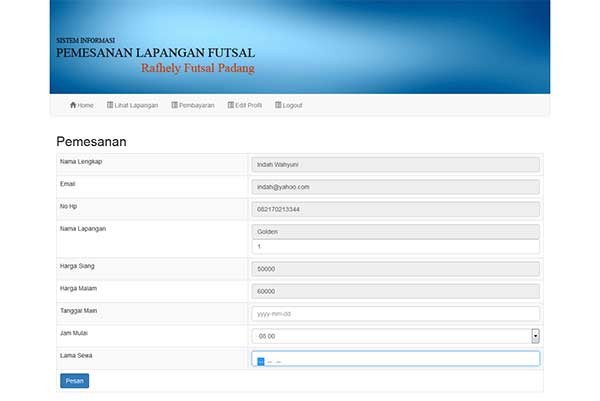This screenshot has height=401, width=600.
Task: Click the Logout list icon
Action: point(278,105)
